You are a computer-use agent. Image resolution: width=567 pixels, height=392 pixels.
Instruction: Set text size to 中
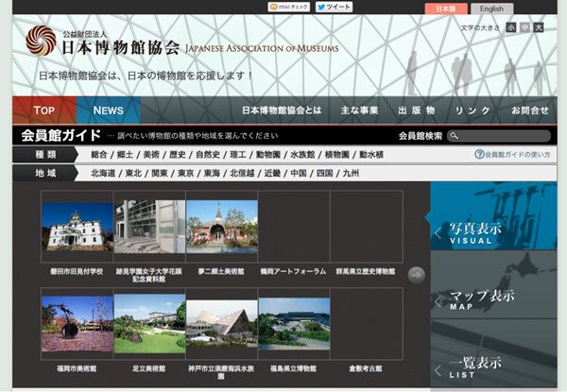(524, 27)
